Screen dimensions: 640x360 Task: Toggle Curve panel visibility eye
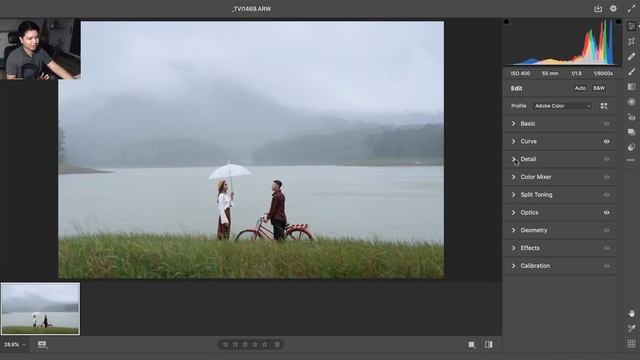[607, 142]
